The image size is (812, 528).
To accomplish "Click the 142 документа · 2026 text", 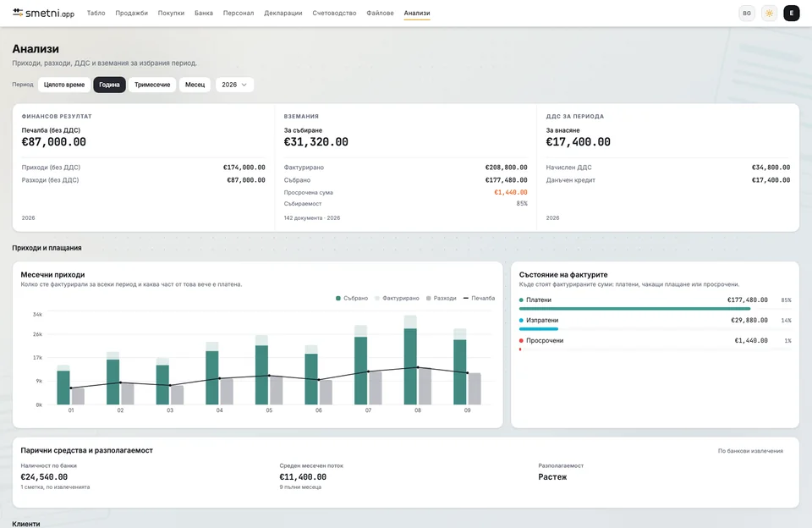I will [x=312, y=218].
